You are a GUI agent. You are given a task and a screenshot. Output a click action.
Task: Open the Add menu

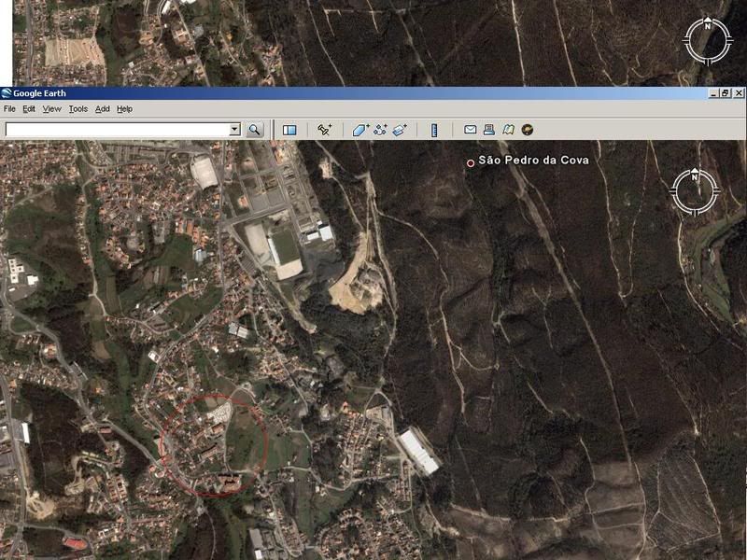pyautogui.click(x=103, y=109)
